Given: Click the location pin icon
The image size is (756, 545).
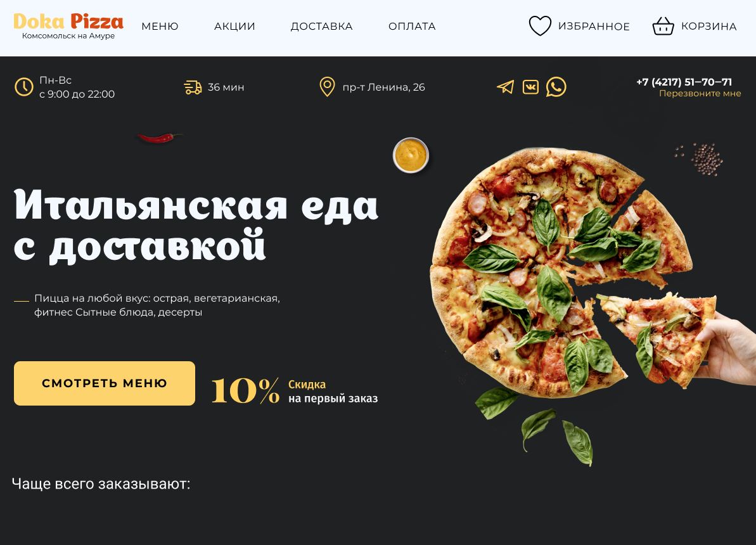Looking at the screenshot, I should (328, 87).
